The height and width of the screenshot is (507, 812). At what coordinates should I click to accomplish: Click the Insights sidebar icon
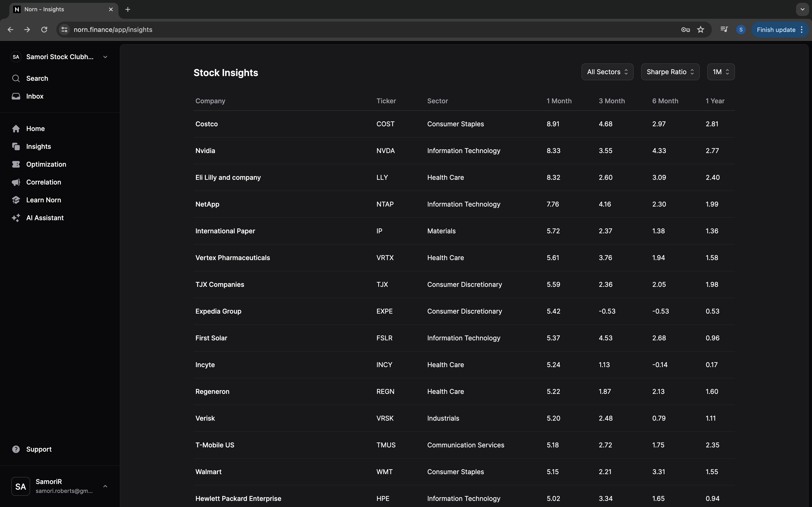click(x=16, y=146)
